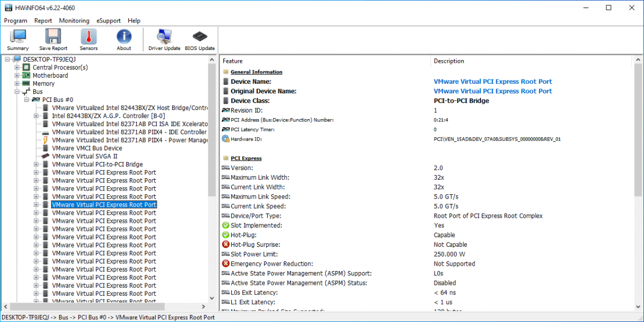Select the VMware VMCI Bus Device entry
The image size is (644, 322).
pyautogui.click(x=86, y=148)
